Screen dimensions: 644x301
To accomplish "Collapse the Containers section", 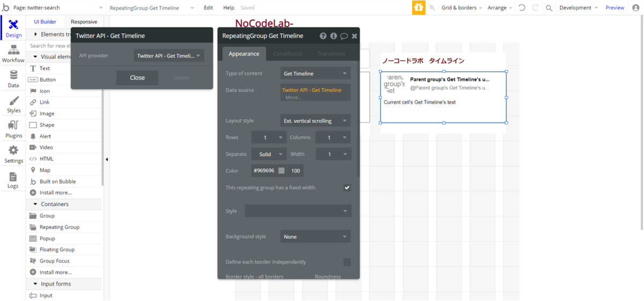I will click(64, 204).
